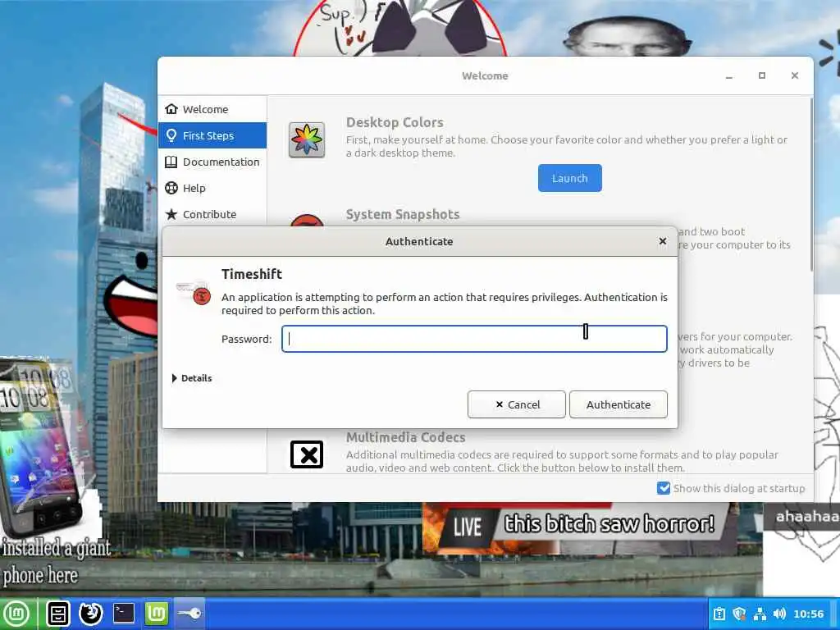This screenshot has width=840, height=630.
Task: Open Documentation section in sidebar
Action: coord(212,162)
